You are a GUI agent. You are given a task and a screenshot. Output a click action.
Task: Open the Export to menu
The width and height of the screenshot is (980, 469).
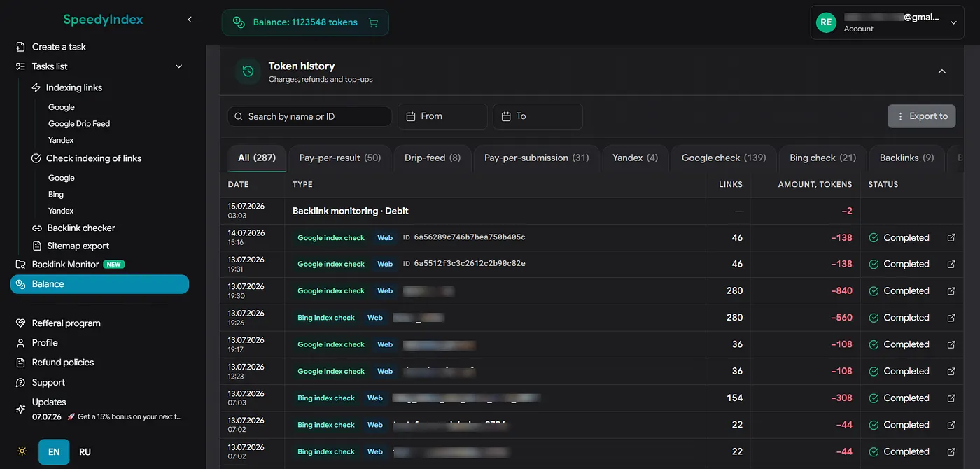[921, 116]
